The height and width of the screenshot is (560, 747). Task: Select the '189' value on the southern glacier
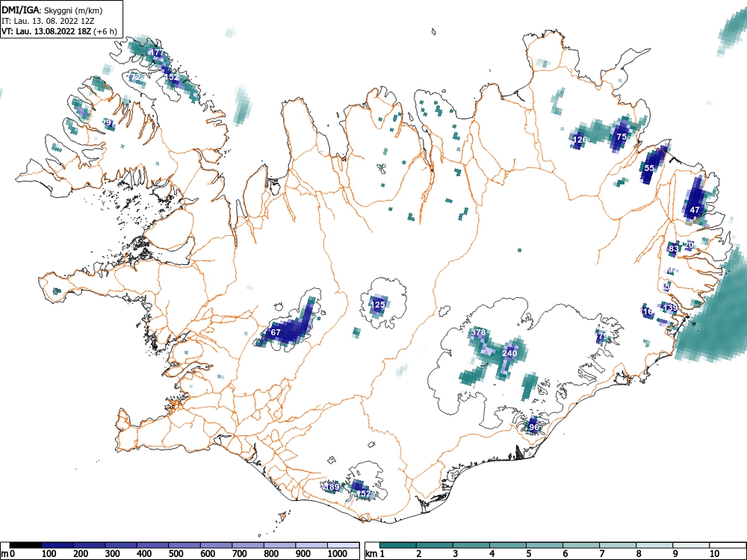332,487
